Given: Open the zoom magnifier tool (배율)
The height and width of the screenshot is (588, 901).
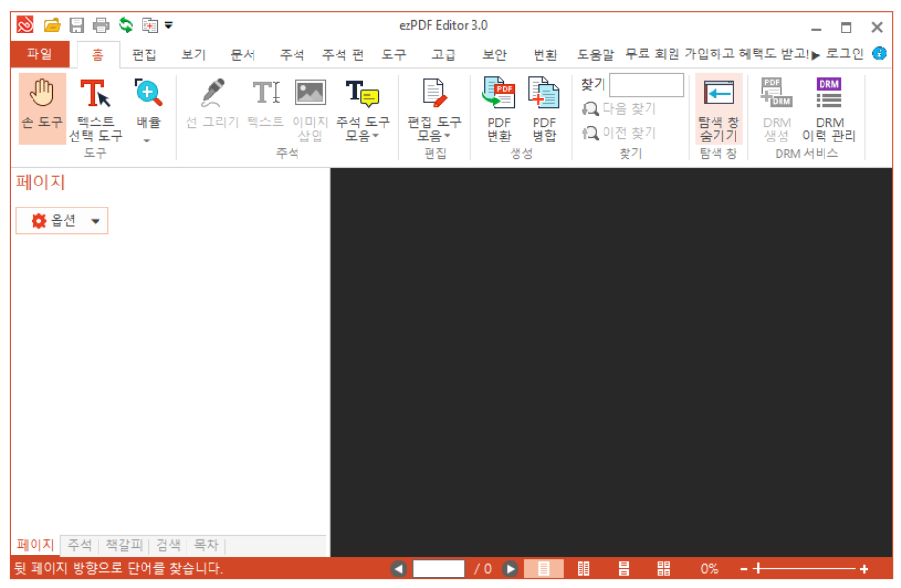Looking at the screenshot, I should point(147,103).
